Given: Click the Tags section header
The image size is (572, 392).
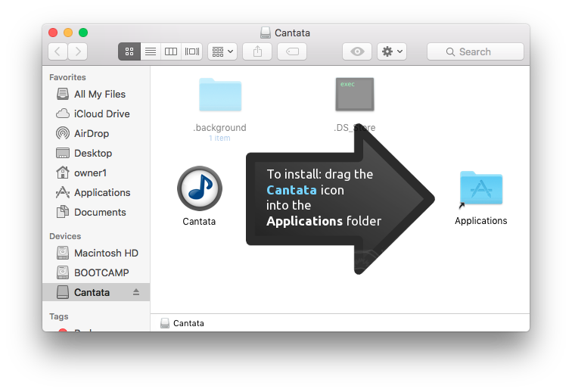Looking at the screenshot, I should pos(59,316).
